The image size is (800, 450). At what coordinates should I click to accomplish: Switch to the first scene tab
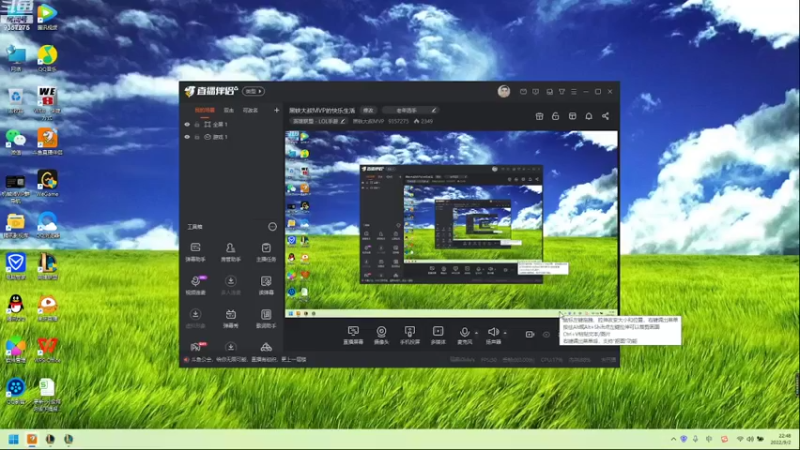point(205,110)
